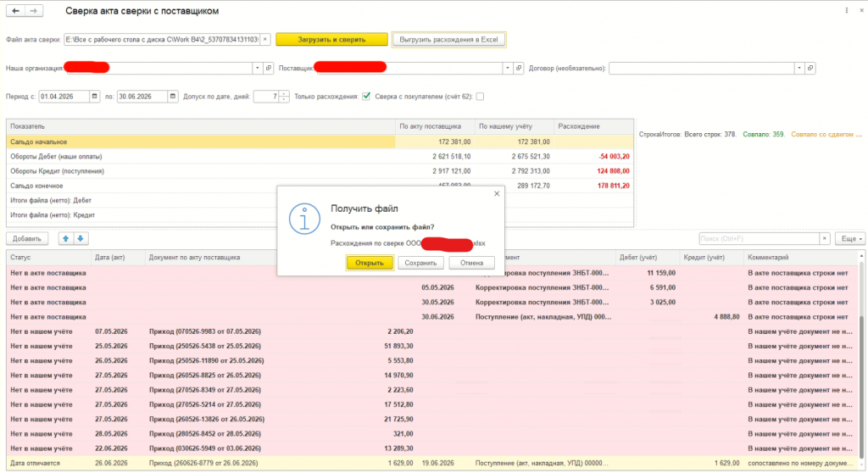Open calendar for period end date
Image resolution: width=868 pixels, height=473 pixels.
(x=173, y=97)
